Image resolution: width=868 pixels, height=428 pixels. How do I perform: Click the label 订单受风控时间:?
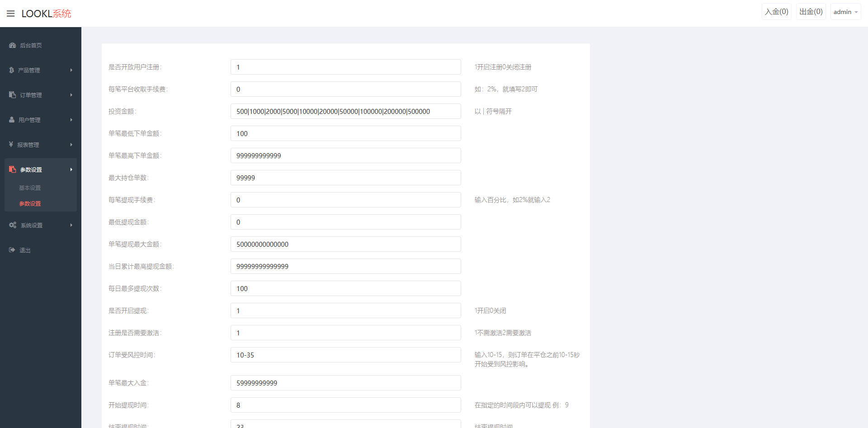[x=132, y=355]
